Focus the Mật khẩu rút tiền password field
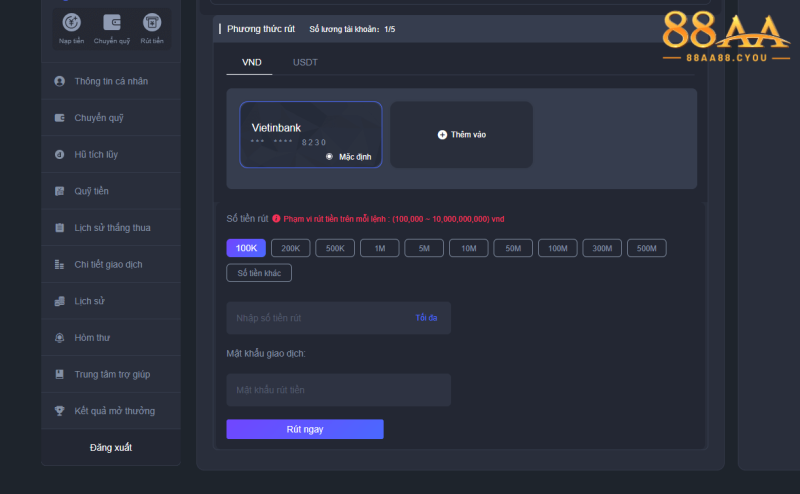The height and width of the screenshot is (494, 800). coord(339,390)
